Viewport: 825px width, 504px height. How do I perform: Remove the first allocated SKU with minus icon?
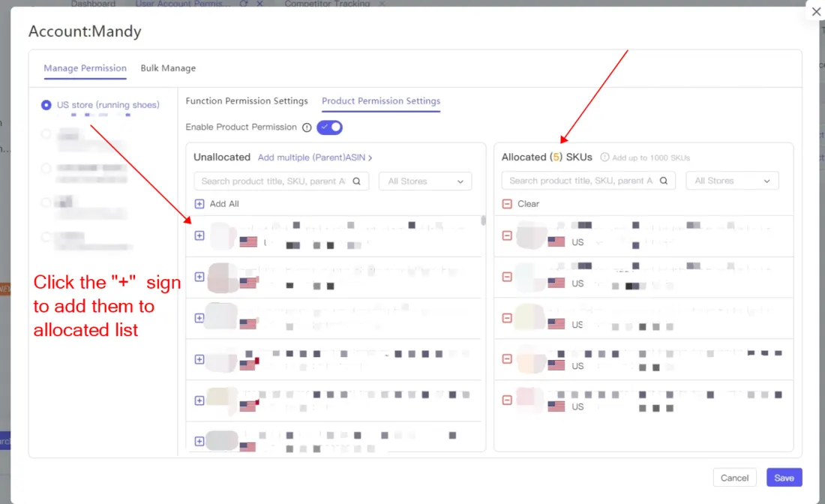[507, 235]
